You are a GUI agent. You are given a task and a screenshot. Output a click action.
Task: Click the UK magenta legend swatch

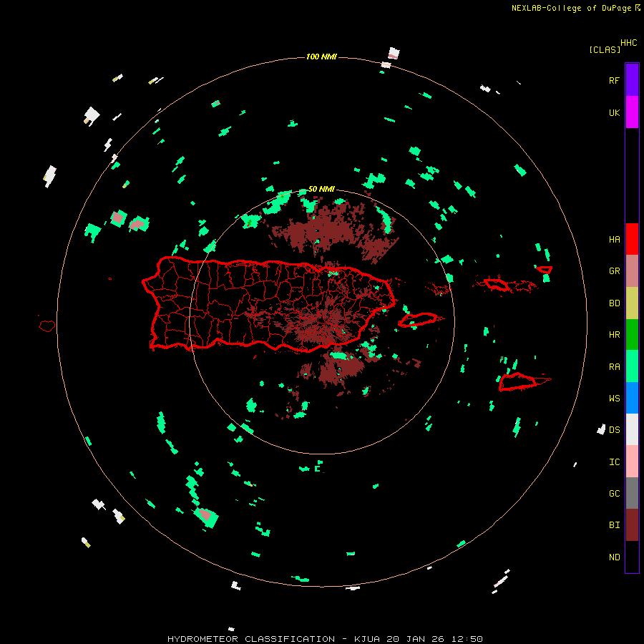632,112
